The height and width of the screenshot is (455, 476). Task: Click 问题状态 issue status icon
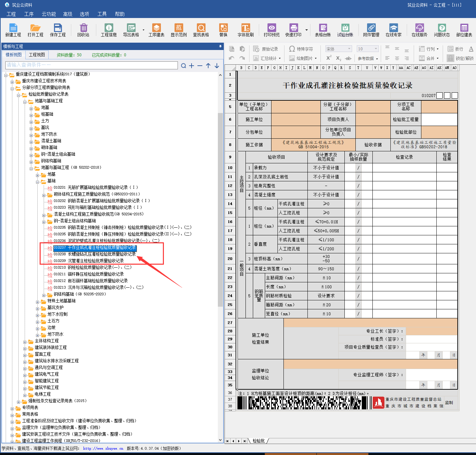pos(442,30)
